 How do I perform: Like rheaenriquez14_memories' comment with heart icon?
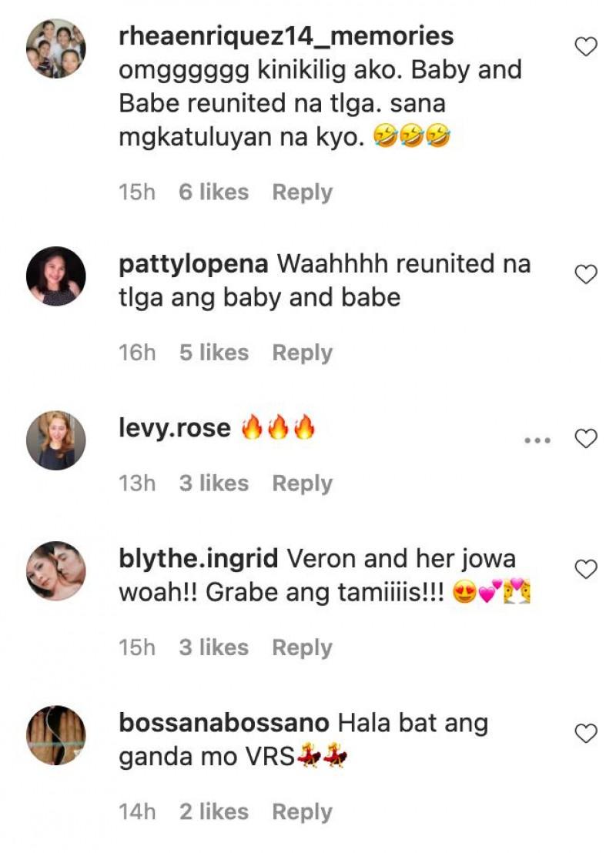586,47
